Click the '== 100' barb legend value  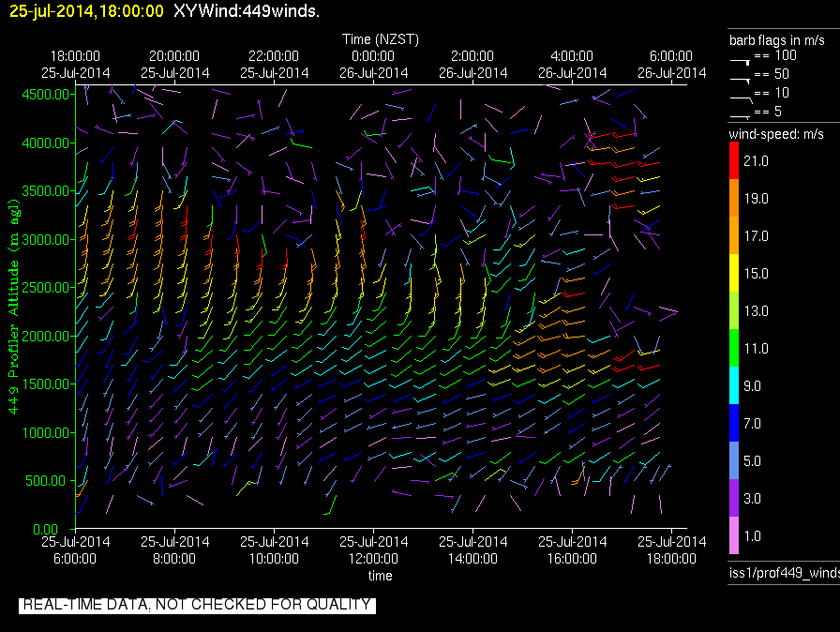[x=775, y=55]
